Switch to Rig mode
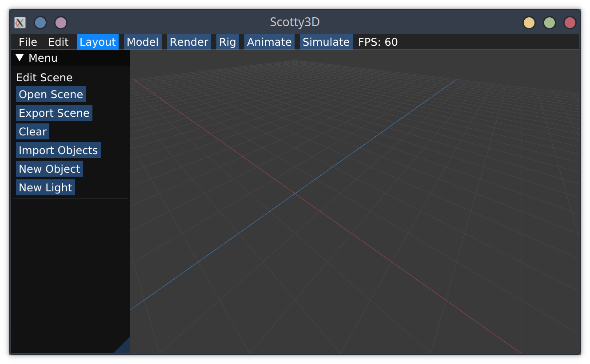The width and height of the screenshot is (590, 364). point(227,42)
